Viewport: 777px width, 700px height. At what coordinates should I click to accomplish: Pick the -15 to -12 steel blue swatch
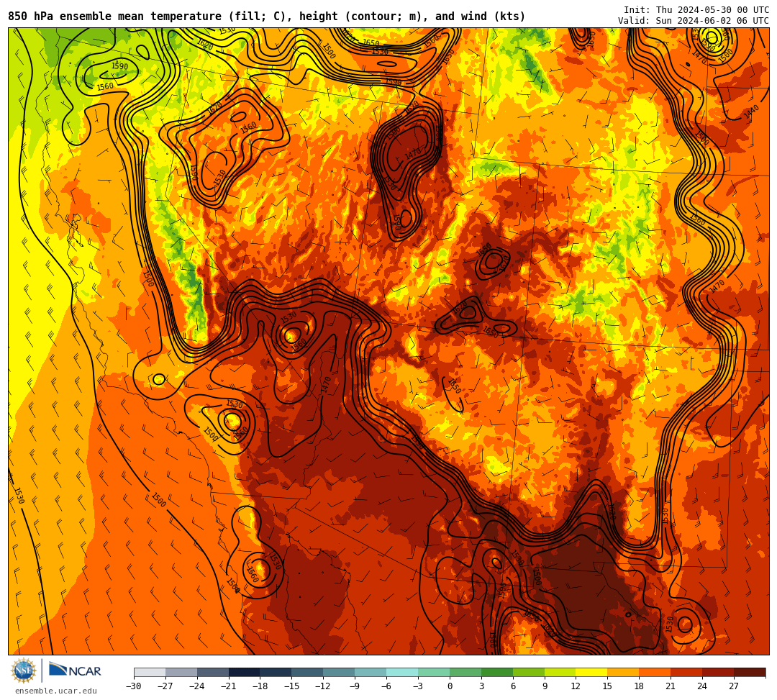tap(308, 672)
